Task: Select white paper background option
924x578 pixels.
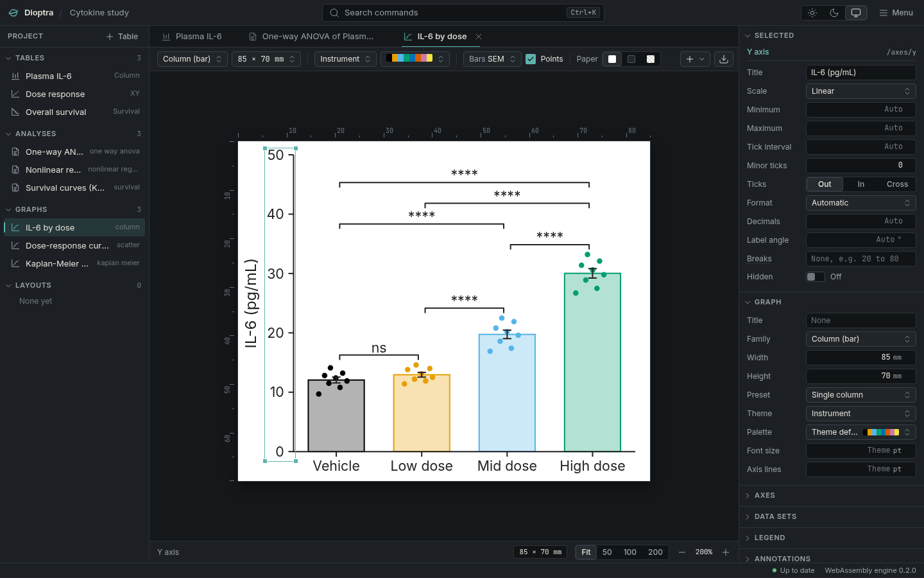Action: point(612,59)
